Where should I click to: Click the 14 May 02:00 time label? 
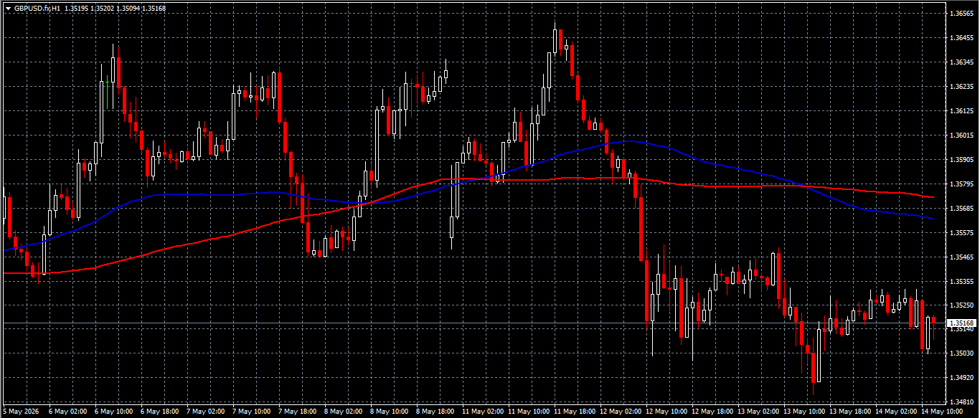[x=897, y=412]
